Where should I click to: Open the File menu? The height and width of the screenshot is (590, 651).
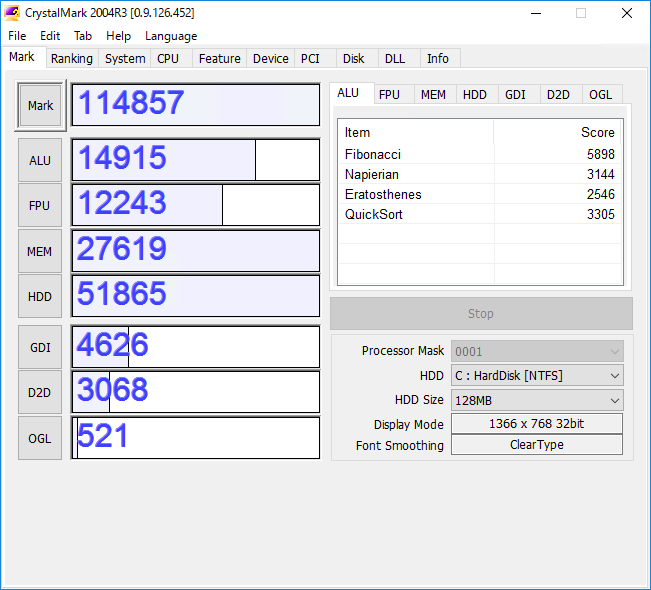point(17,36)
